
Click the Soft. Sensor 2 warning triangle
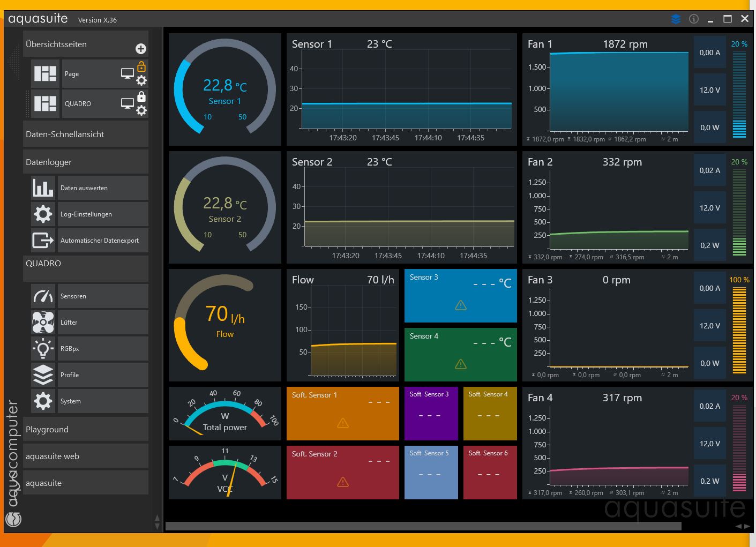click(343, 482)
